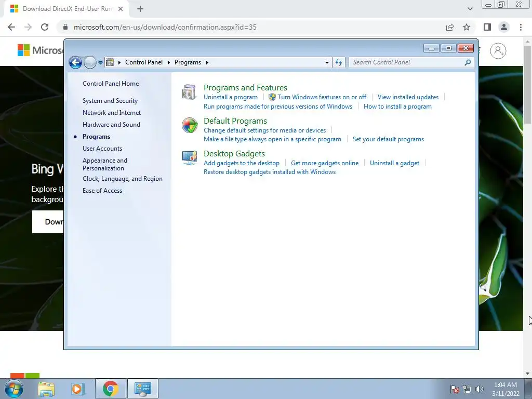Viewport: 532px width, 399px height.
Task: Click Turn Windows features on or off
Action: [x=322, y=97]
